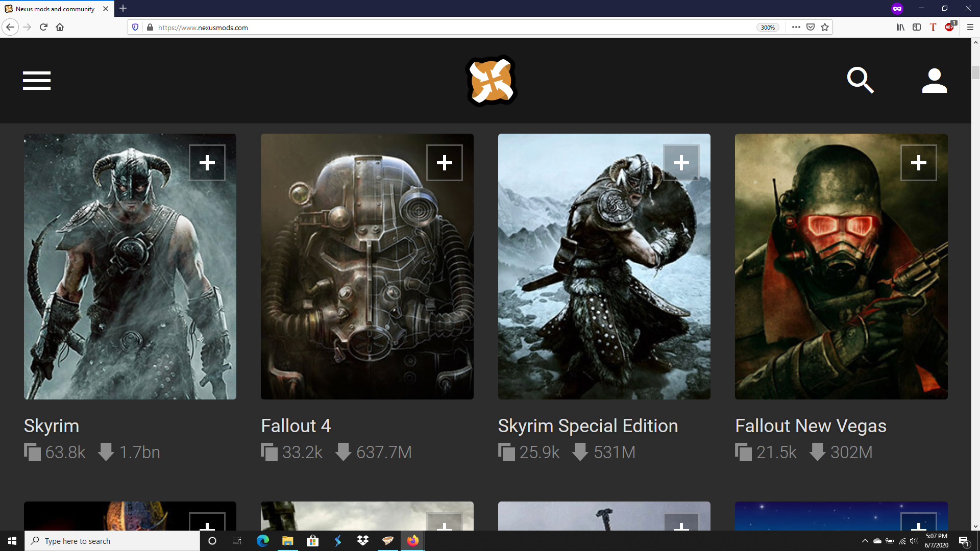
Task: Open the blue lightning app on taskbar
Action: 338,541
